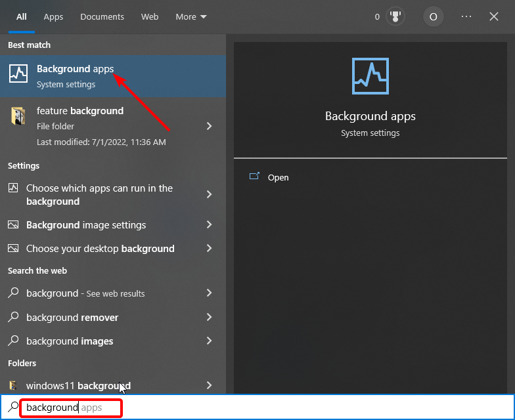The image size is (515, 420).
Task: Click large Background apps icon in preview pane
Action: coord(370,76)
